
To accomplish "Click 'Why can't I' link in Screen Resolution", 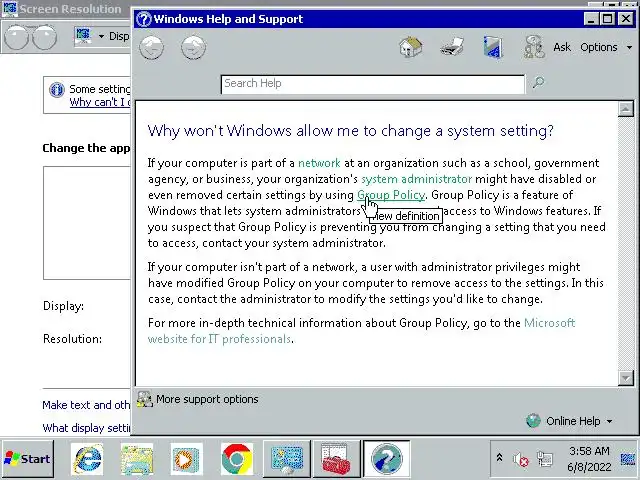I will click(100, 102).
